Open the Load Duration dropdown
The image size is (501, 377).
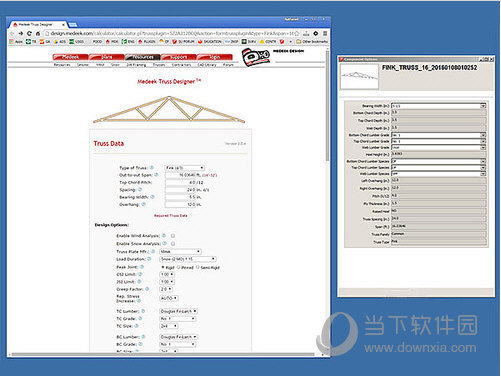click(x=188, y=259)
